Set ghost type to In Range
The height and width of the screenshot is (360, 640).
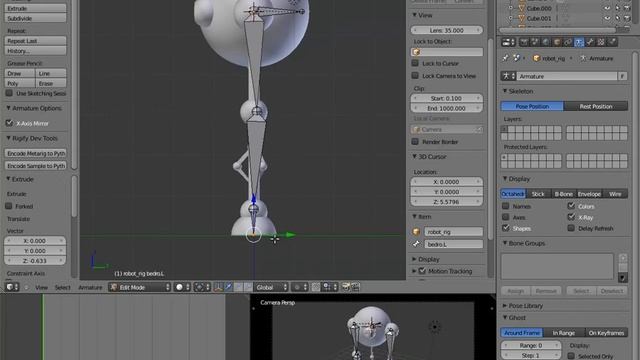click(564, 333)
